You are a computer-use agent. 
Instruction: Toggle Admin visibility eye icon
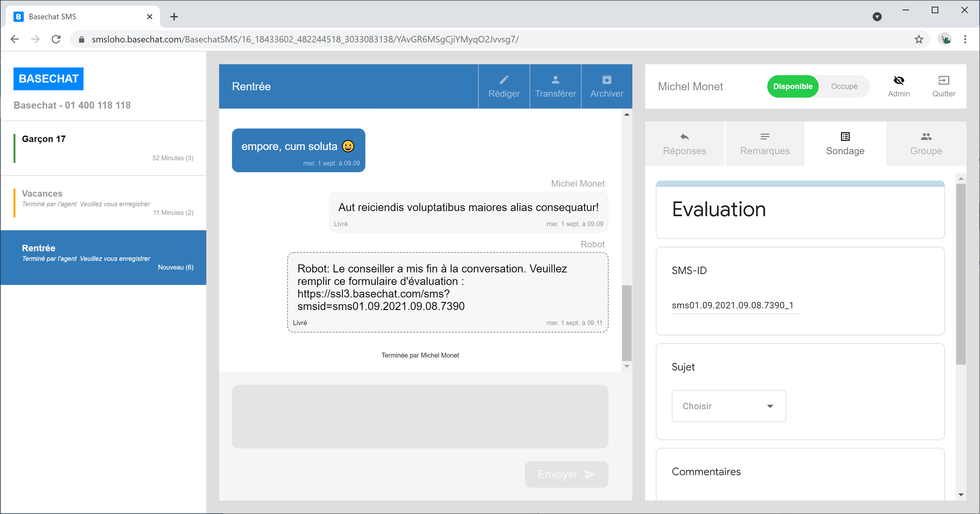[x=899, y=81]
